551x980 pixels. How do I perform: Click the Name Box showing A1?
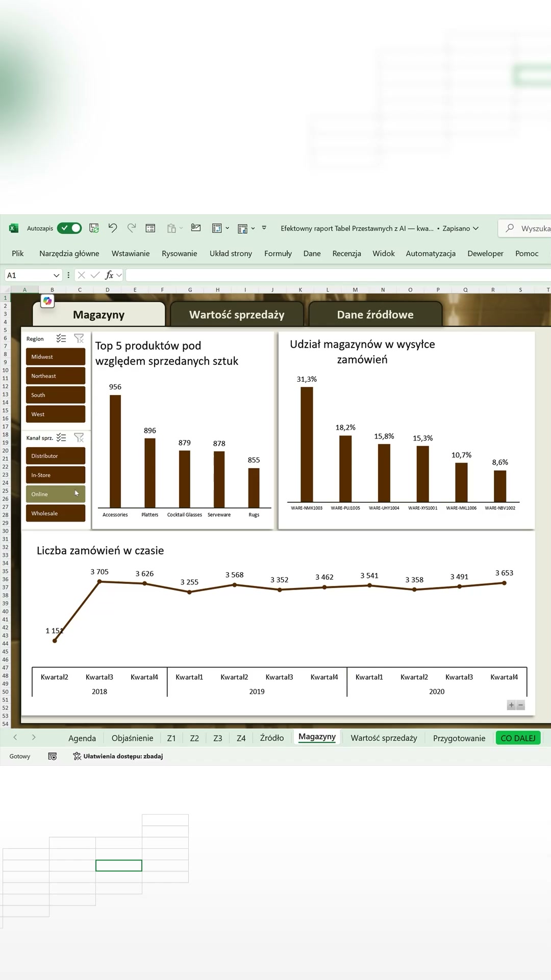(28, 275)
